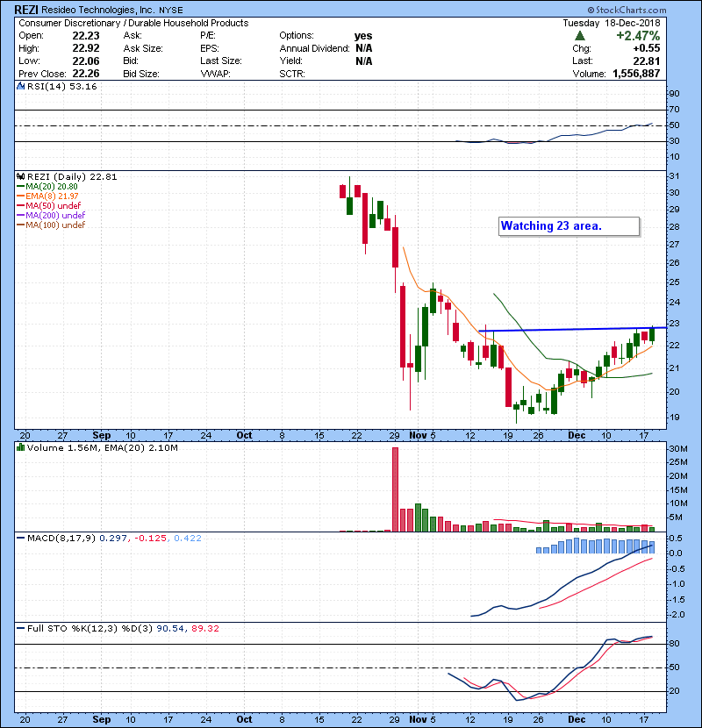
Task: Click the +2.47% change value
Action: (x=638, y=36)
